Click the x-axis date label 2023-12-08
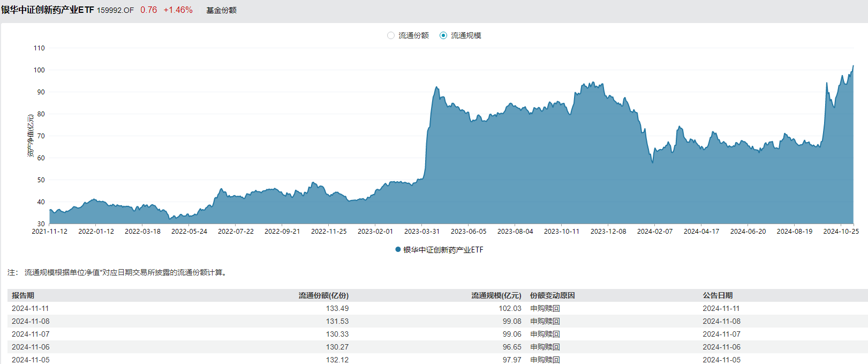 click(x=608, y=231)
